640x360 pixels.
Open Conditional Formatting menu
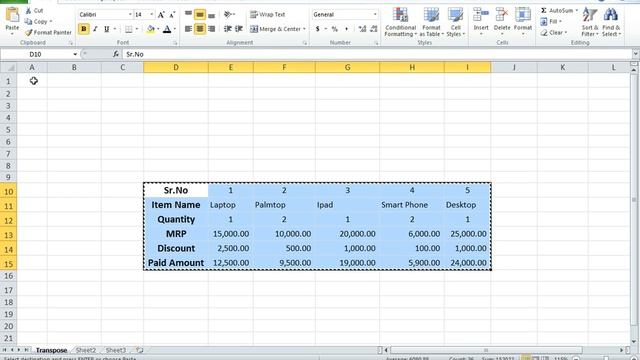(400, 22)
